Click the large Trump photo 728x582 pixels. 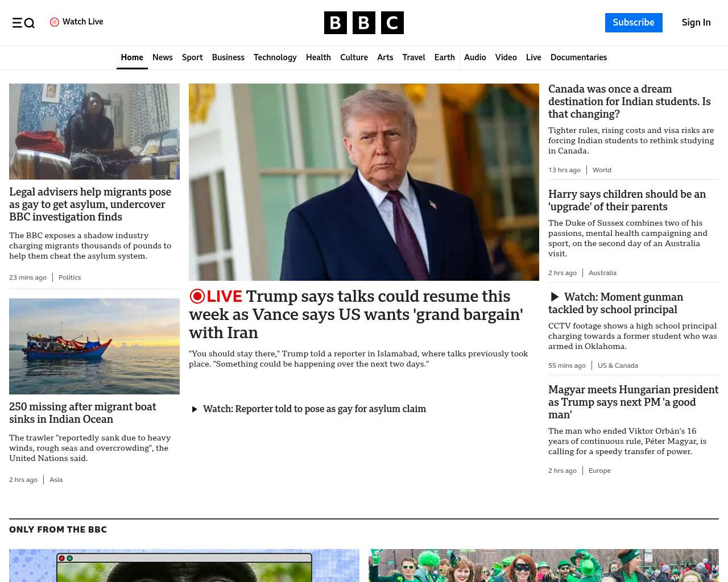[364, 182]
